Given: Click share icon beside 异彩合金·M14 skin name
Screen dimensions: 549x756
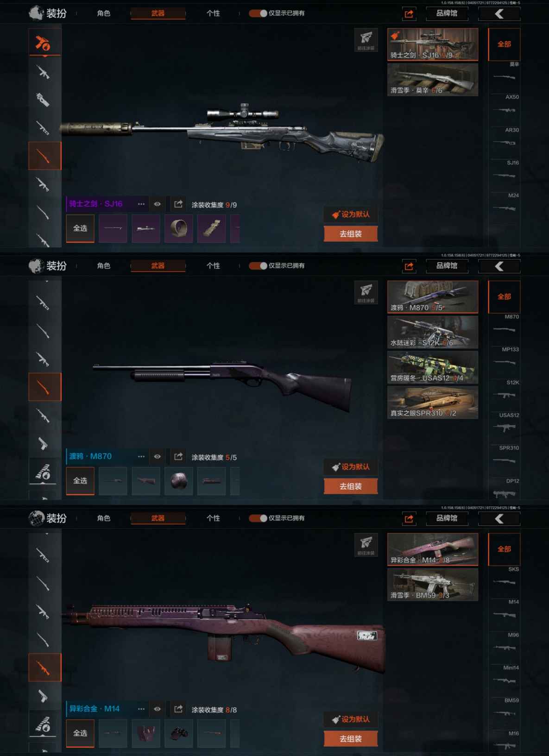Looking at the screenshot, I should pyautogui.click(x=178, y=709).
